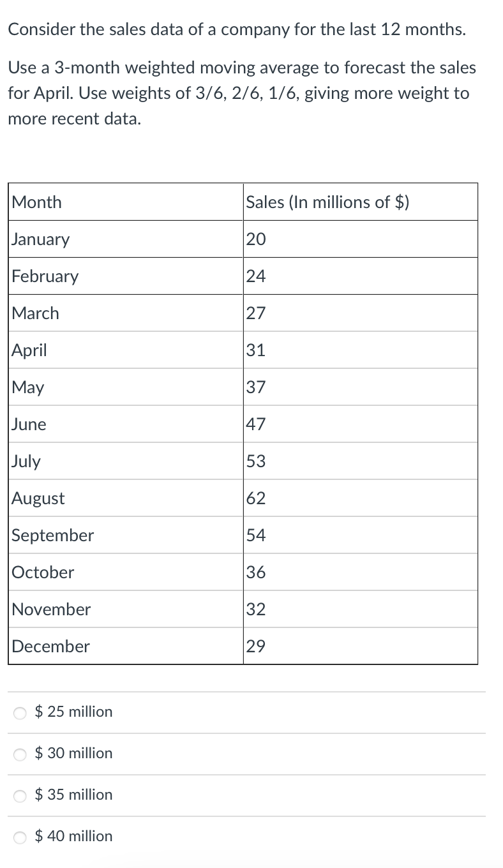Image resolution: width=503 pixels, height=868 pixels.
Task: Select the $ 25 million radio button
Action: coord(21,713)
